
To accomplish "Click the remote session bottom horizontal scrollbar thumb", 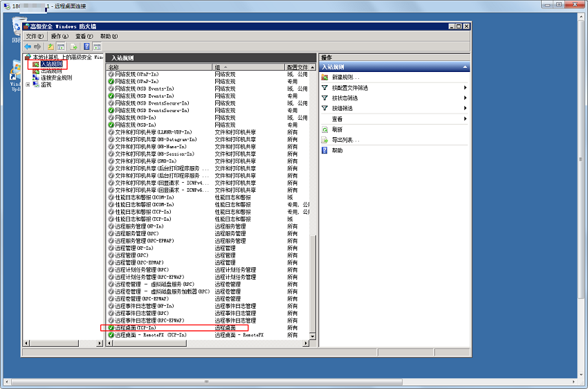I will coord(207,382).
